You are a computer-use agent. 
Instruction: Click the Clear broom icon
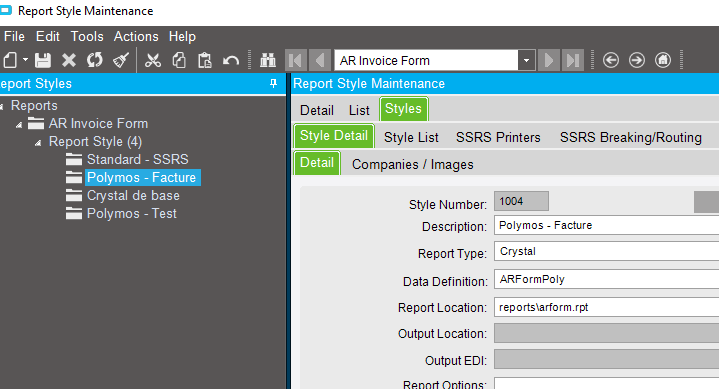tap(121, 60)
